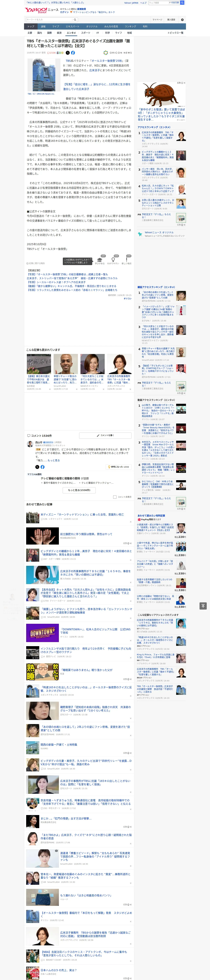Click the ORICON NEWS logo
This screenshot has height=980, width=210.
click(117, 53)
